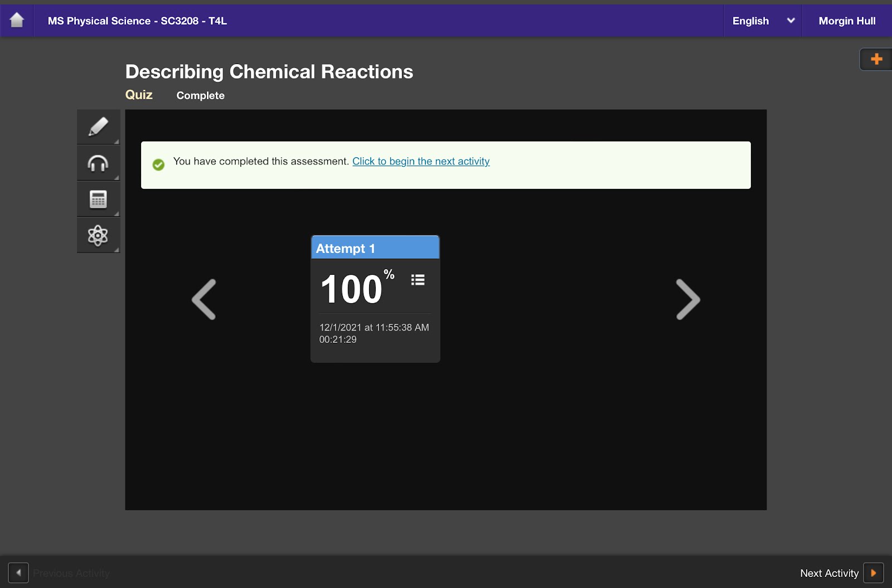Open the atom science reference tool
The height and width of the screenshot is (588, 892).
click(x=98, y=235)
